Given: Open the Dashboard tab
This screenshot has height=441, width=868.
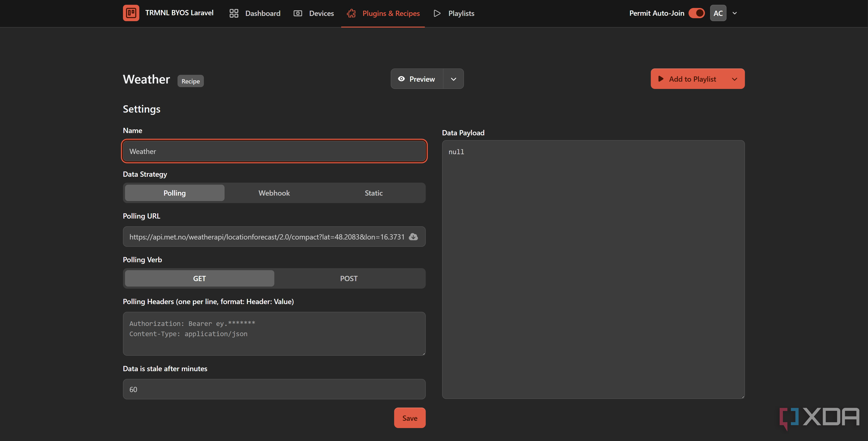Looking at the screenshot, I should (255, 13).
